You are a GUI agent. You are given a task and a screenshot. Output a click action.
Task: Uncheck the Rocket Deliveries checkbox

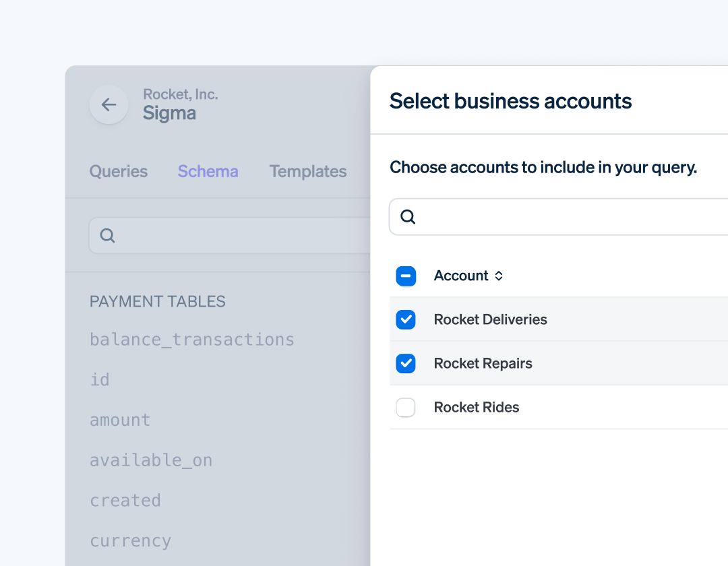tap(406, 319)
